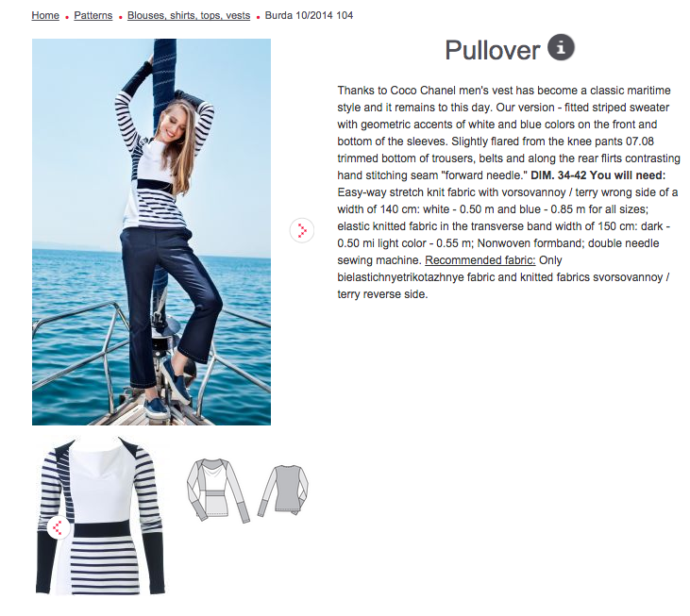This screenshot has width=690, height=616.
Task: Open the main model photo
Action: [151, 232]
